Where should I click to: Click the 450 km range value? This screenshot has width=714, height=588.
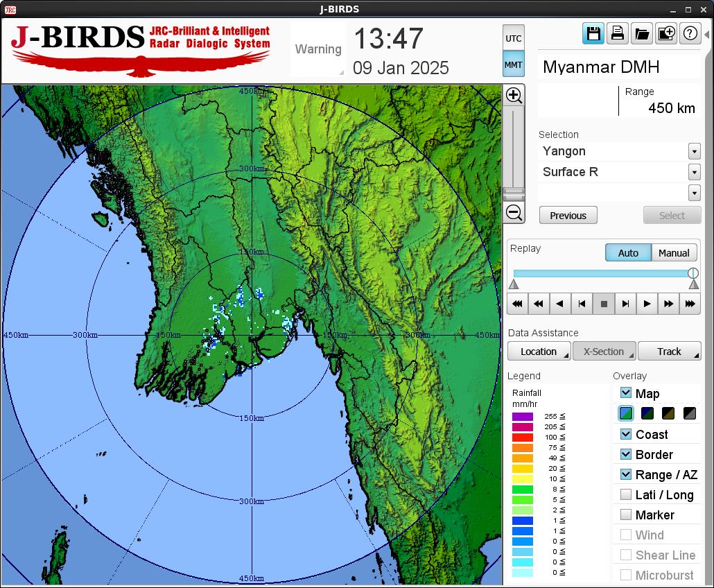pyautogui.click(x=672, y=108)
